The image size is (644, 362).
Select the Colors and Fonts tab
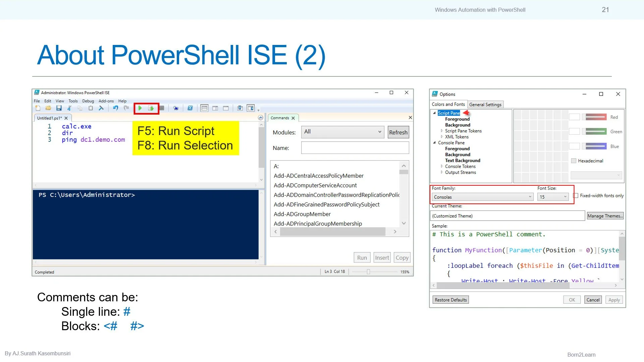tap(448, 104)
